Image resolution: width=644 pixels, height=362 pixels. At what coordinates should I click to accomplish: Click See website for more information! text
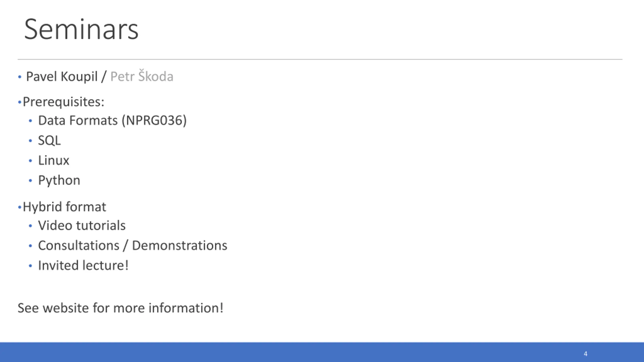(x=120, y=308)
